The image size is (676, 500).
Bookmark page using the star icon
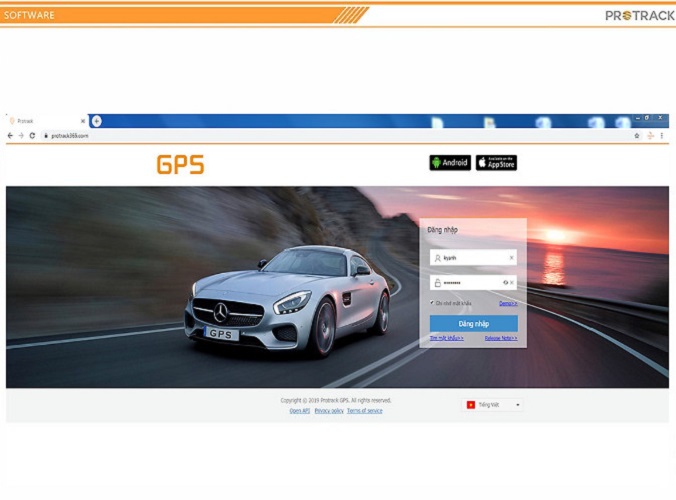click(x=636, y=135)
